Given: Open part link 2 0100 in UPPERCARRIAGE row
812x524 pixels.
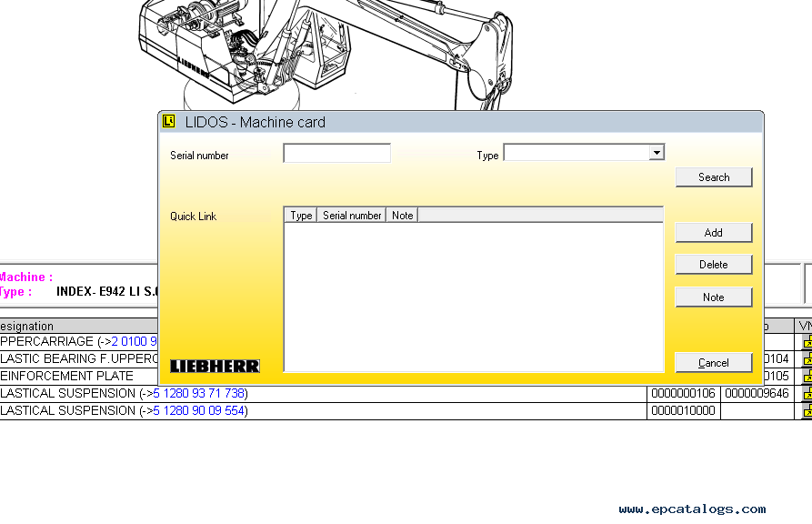Looking at the screenshot, I should click(135, 341).
